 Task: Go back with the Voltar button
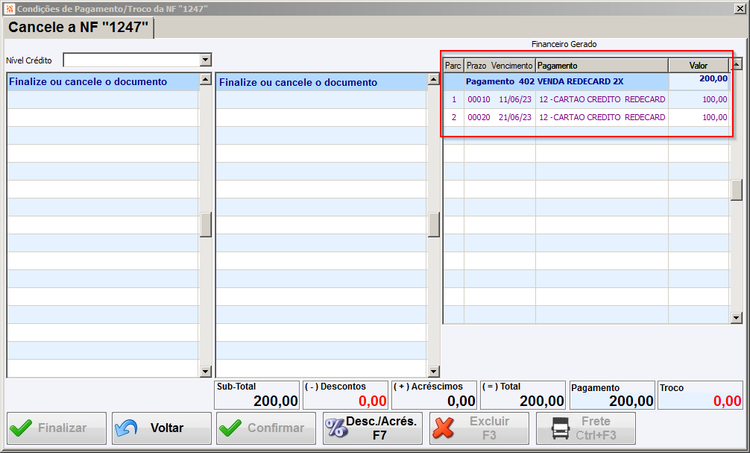162,428
